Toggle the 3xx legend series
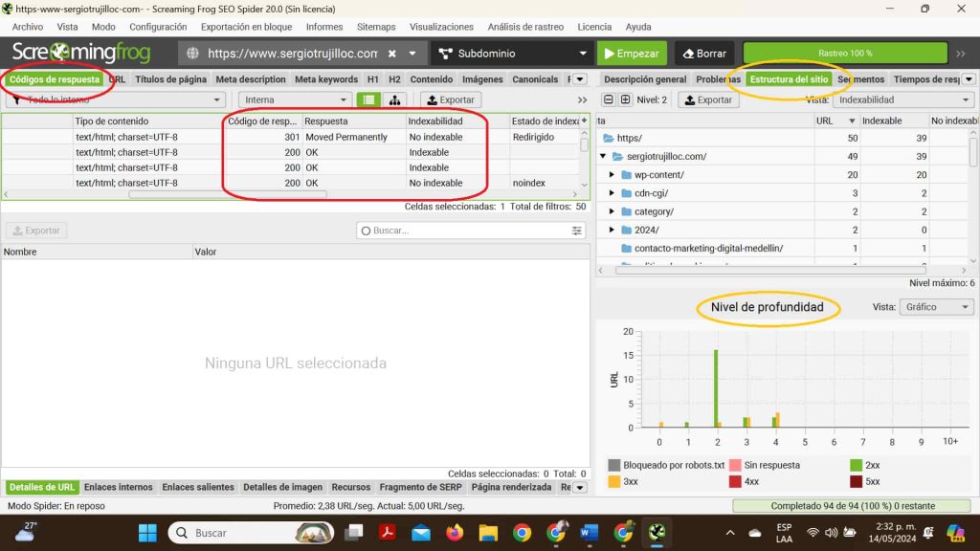 [614, 481]
